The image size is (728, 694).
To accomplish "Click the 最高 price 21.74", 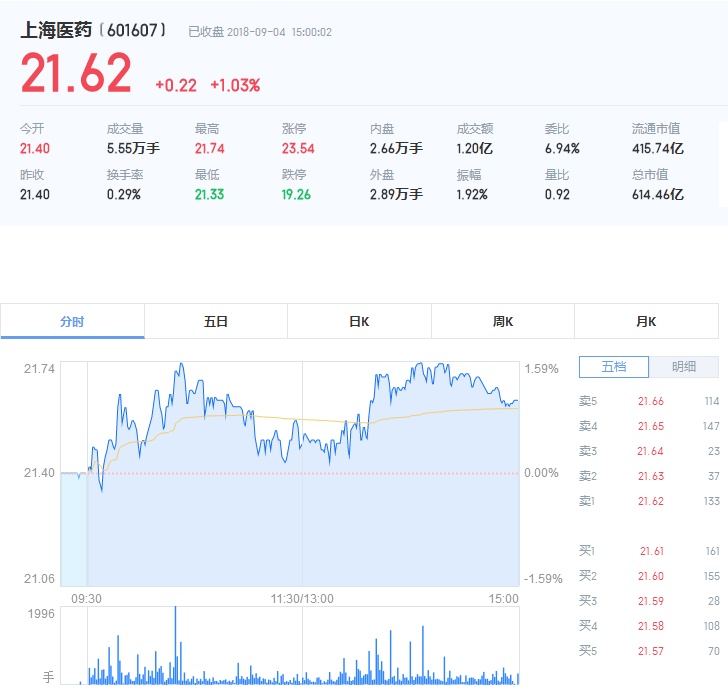I will pos(210,149).
